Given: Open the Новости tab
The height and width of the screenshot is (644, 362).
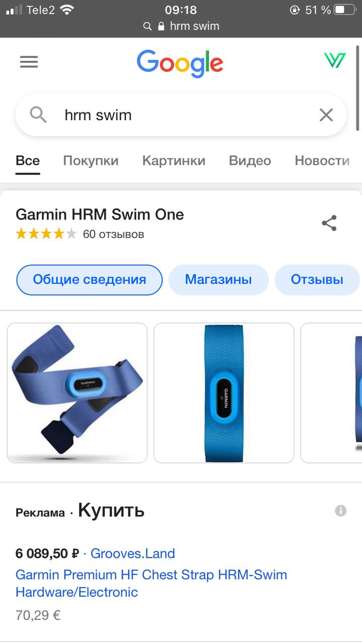Looking at the screenshot, I should coord(322,160).
